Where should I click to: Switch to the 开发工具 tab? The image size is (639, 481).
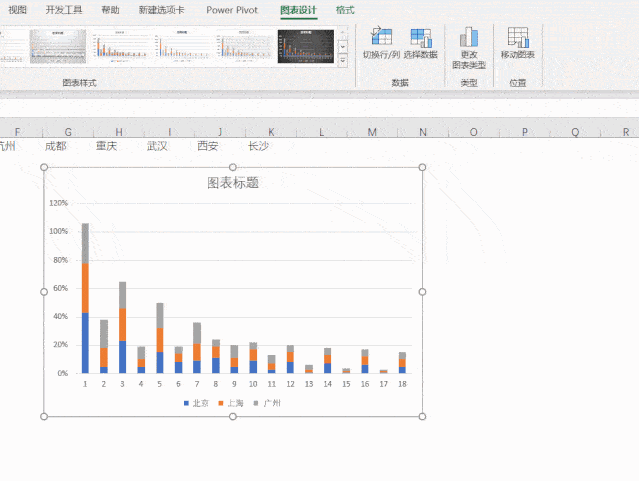click(64, 10)
